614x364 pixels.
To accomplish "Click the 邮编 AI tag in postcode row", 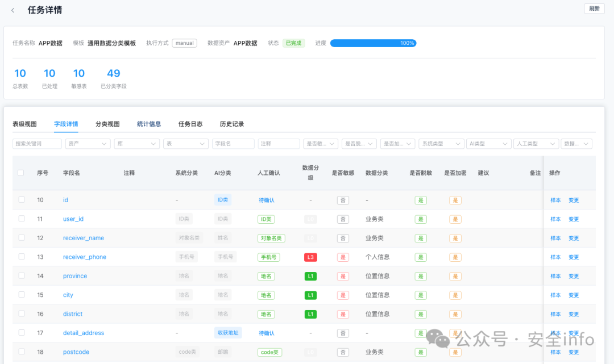I will point(223,352).
